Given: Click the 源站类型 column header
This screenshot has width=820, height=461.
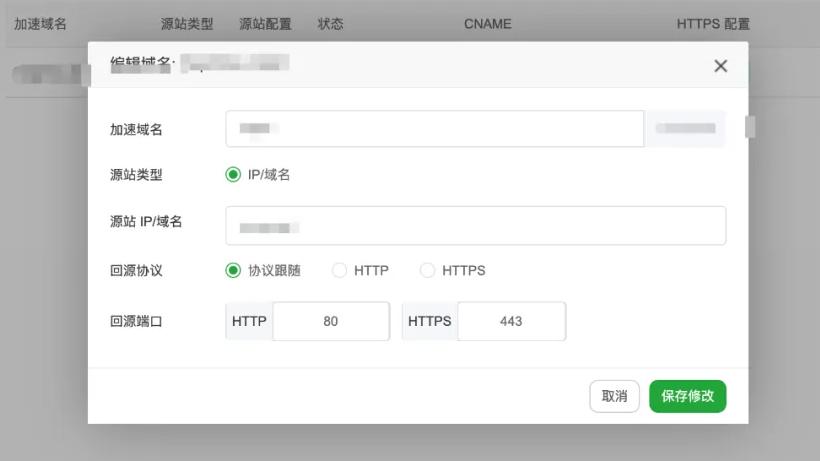Looking at the screenshot, I should [187, 24].
